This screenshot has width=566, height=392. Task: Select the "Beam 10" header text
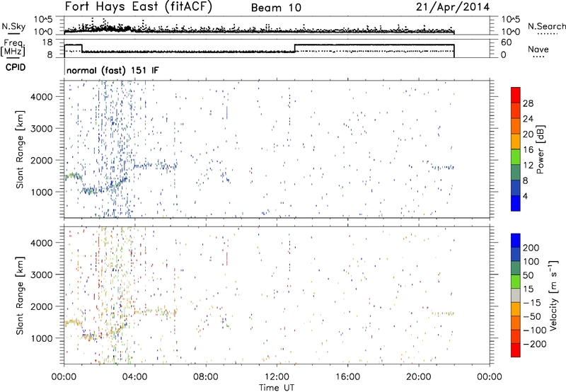(276, 8)
